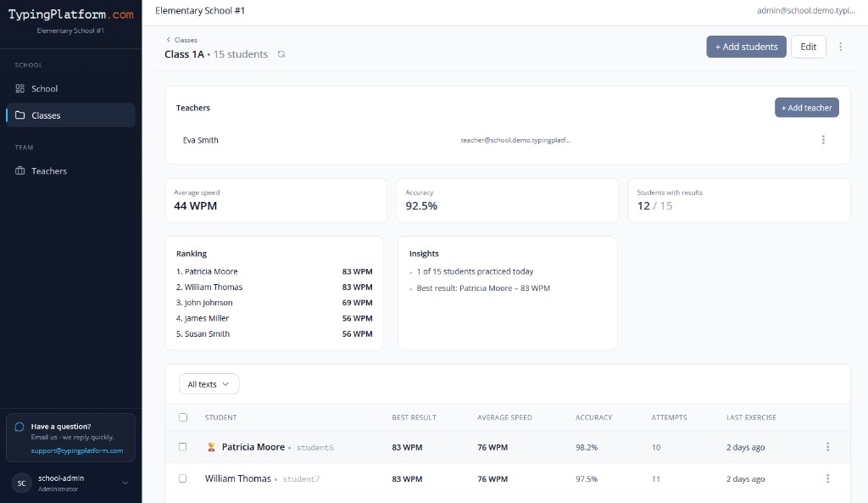Click the support@typingplatform.com email link
The height and width of the screenshot is (503, 868).
pos(77,450)
